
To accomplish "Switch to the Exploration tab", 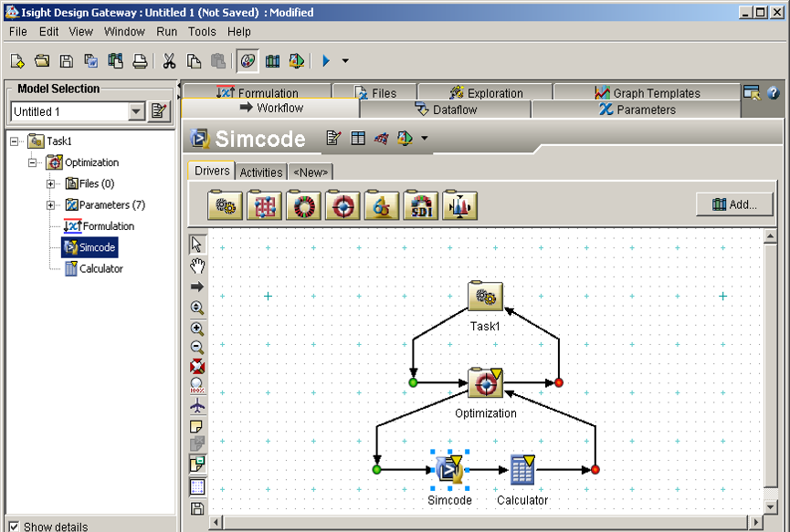I will coord(486,93).
